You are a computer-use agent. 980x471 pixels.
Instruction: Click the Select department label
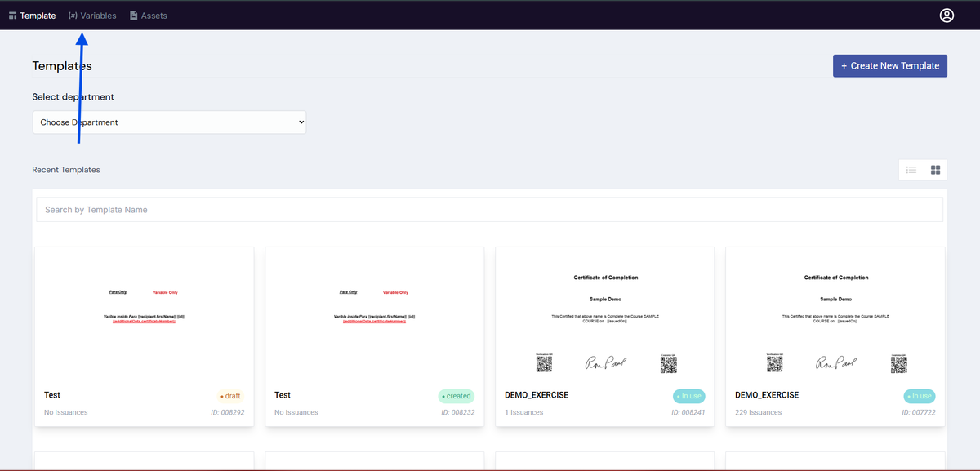73,96
